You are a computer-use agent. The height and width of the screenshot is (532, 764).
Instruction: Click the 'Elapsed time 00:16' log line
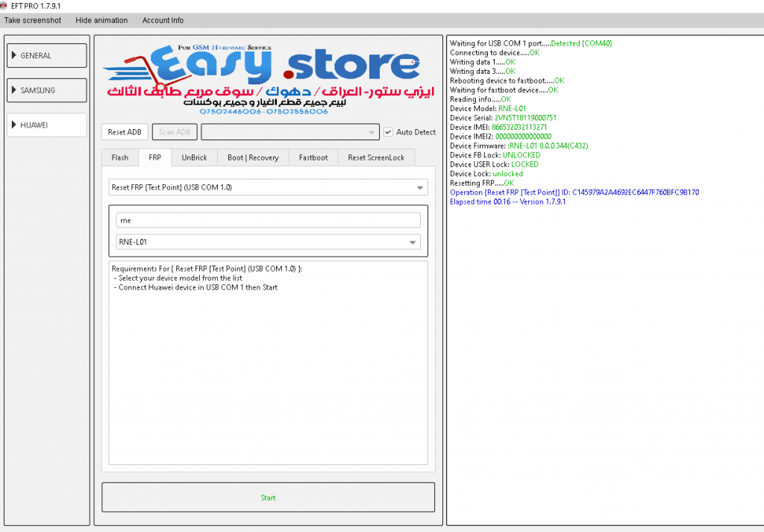pos(507,201)
